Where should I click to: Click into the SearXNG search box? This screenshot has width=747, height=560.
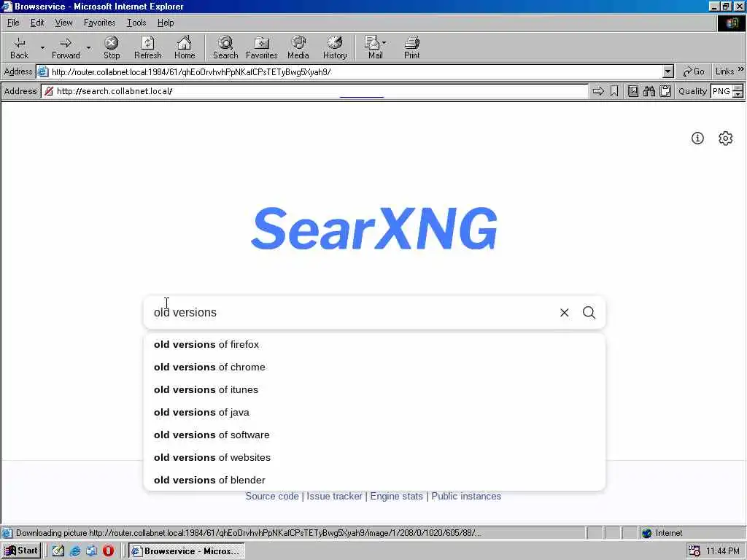[352, 312]
